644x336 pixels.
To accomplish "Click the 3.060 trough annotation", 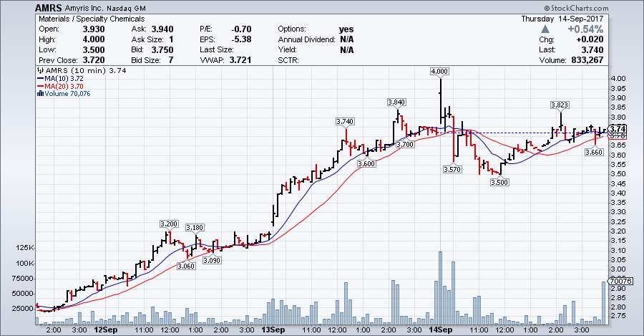I will click(x=185, y=266).
